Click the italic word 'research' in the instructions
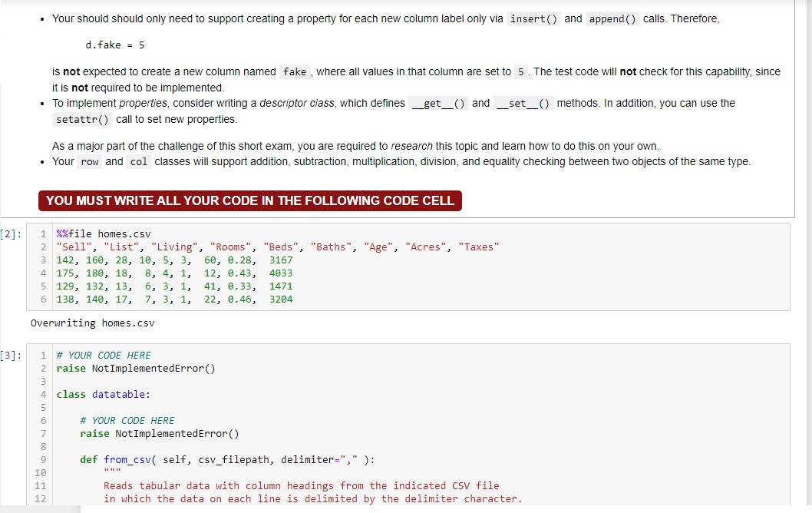Image resolution: width=812 pixels, height=513 pixels. point(411,146)
